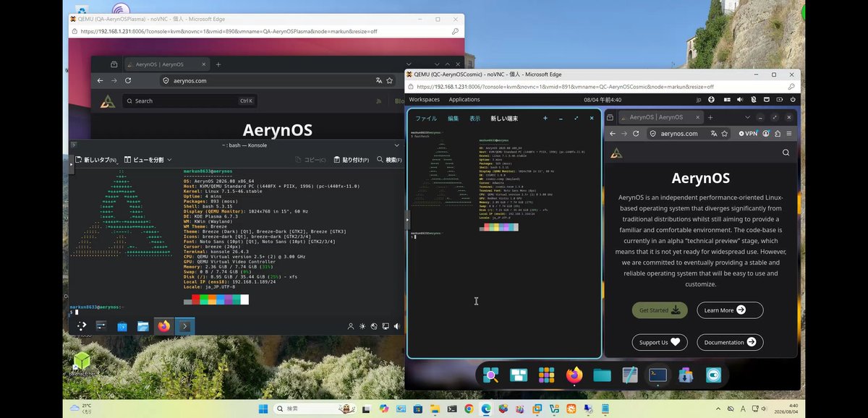Viewport: 868px width, 418px height.
Task: Click the account profile icon in COSMIC VM browser
Action: 766,133
